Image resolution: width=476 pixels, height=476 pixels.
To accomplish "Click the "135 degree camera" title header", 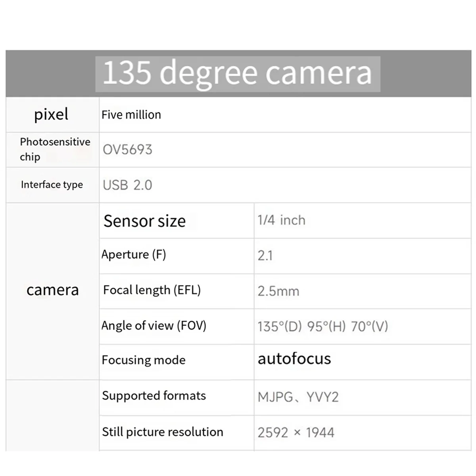I will click(237, 73).
